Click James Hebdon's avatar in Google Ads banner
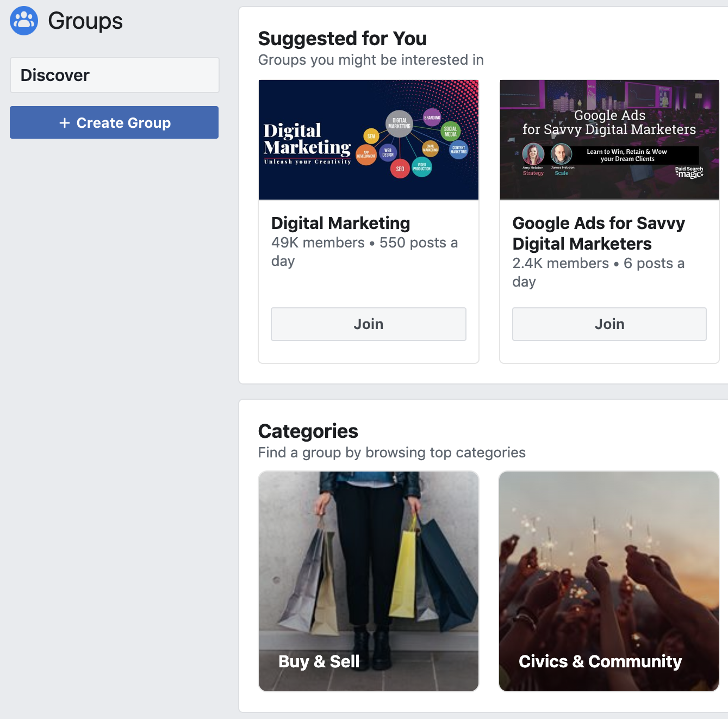 coord(561,154)
